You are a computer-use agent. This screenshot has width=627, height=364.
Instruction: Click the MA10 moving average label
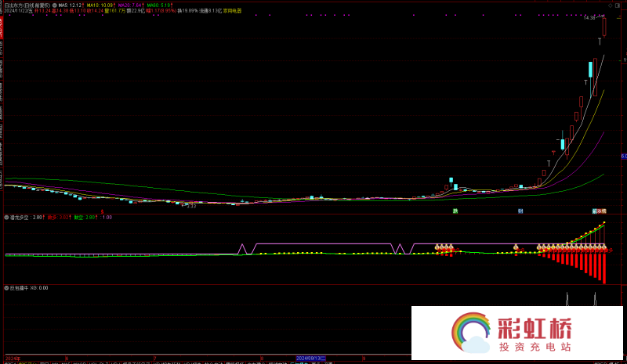100,4
